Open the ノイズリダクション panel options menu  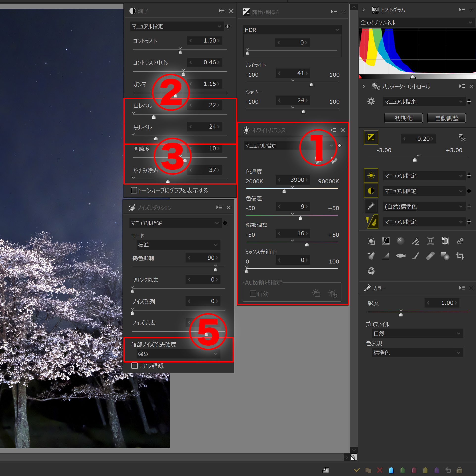coord(219,208)
